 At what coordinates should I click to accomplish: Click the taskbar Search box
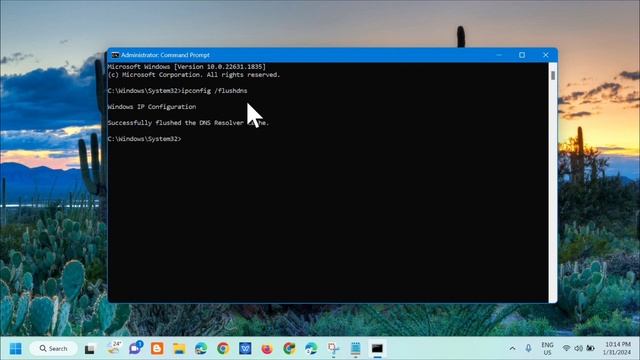tap(53, 349)
